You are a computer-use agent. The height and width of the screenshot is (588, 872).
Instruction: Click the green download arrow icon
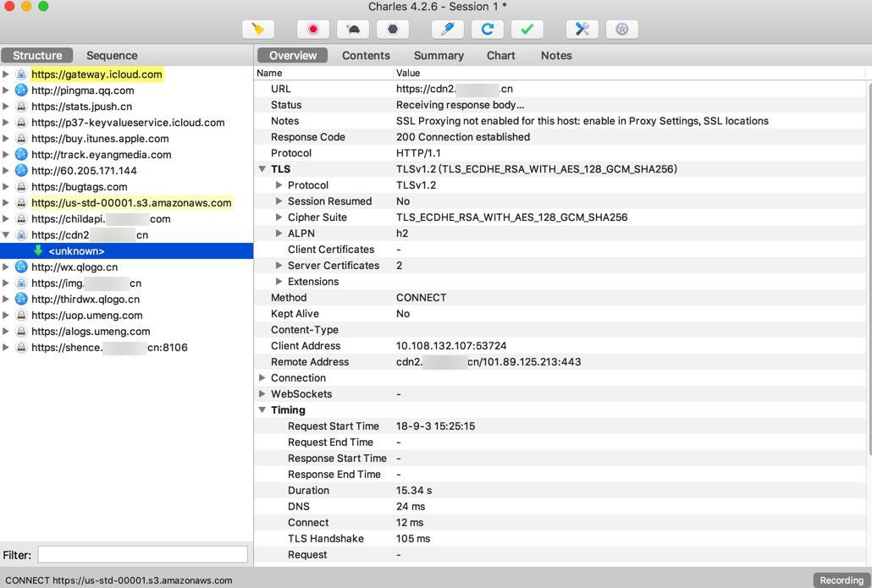(x=38, y=250)
